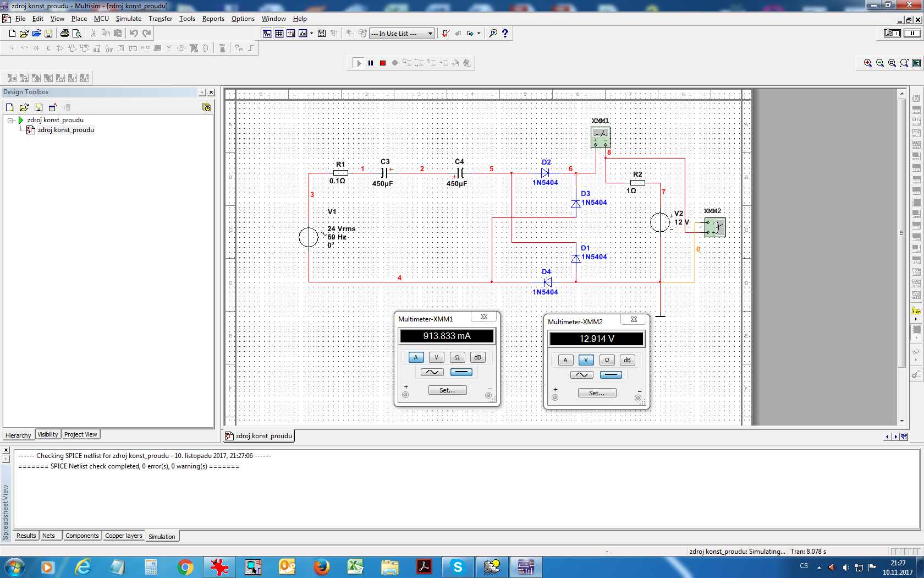This screenshot has height=578, width=924.
Task: Open Multisim help question mark
Action: 505,34
